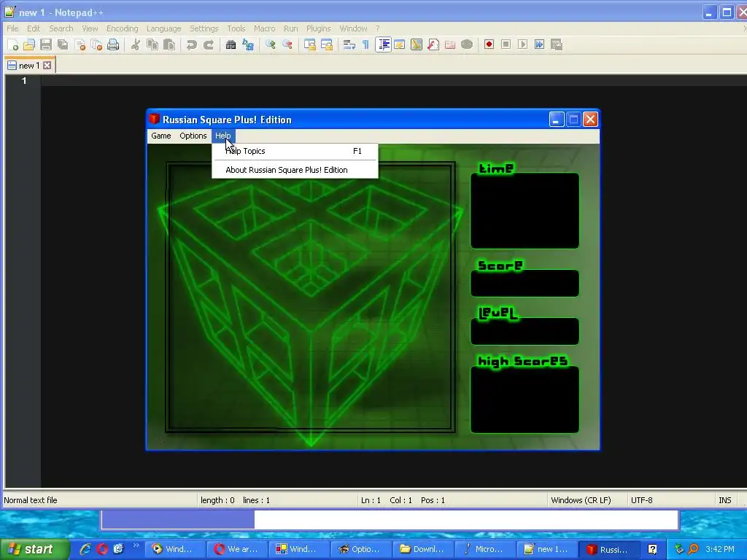Minimize the Russian Square Plus! window
Viewport: 747px width, 560px height.
point(557,120)
